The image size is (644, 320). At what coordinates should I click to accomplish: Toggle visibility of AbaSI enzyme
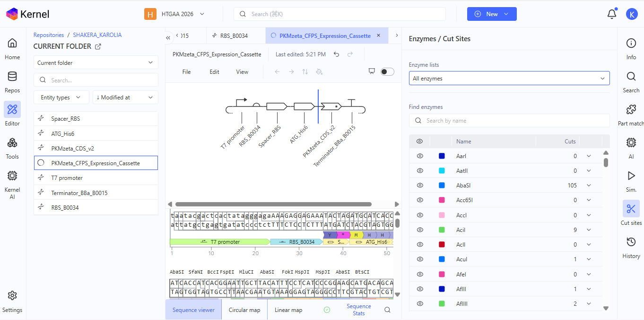[x=420, y=185]
